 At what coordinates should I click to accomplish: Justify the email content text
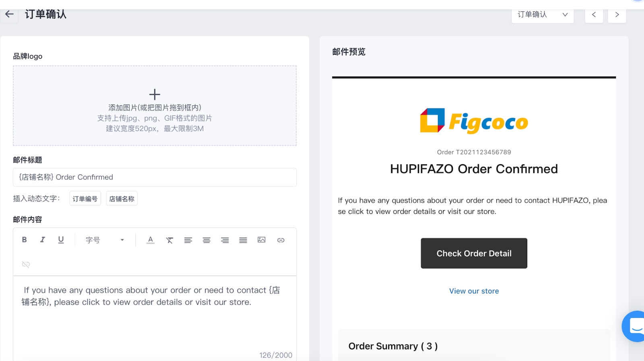243,240
